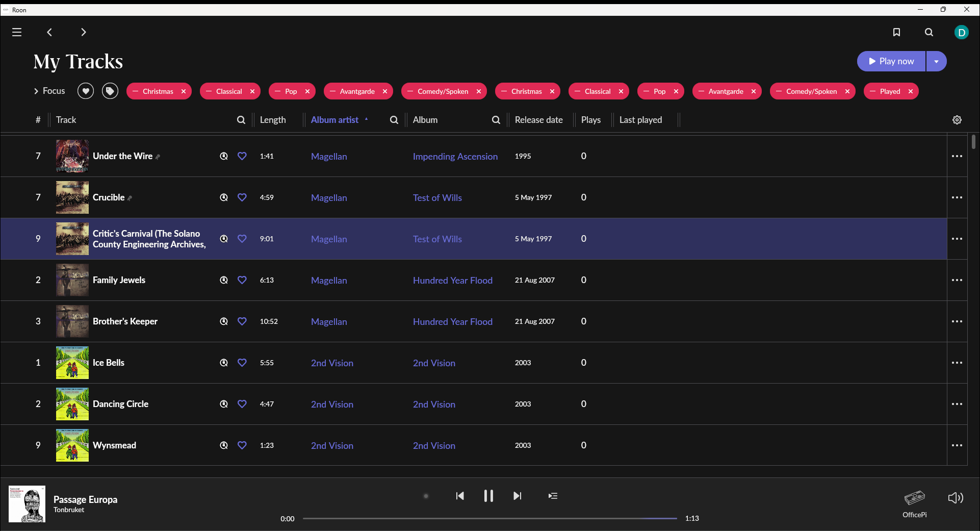
Task: Sort by Album artist column header
Action: point(334,120)
